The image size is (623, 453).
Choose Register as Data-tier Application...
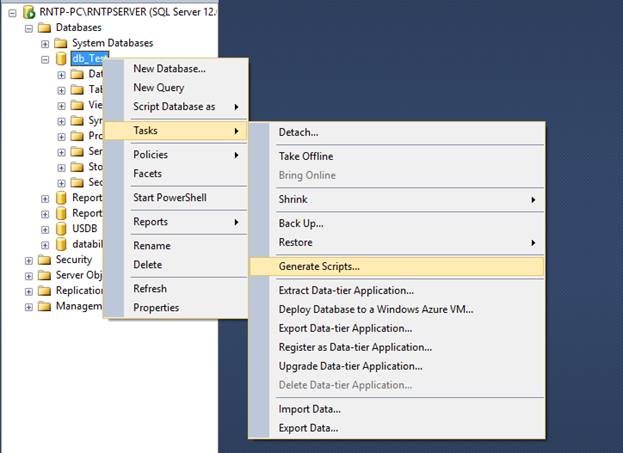397,347
